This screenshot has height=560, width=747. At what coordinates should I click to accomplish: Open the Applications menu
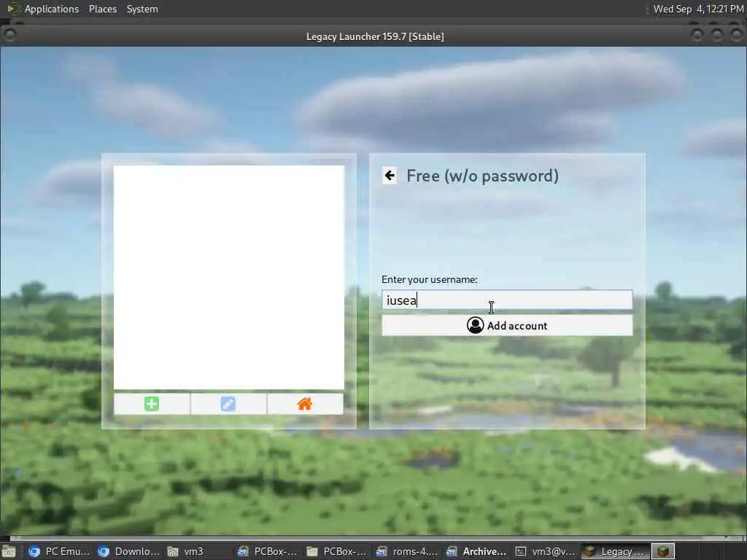(52, 9)
